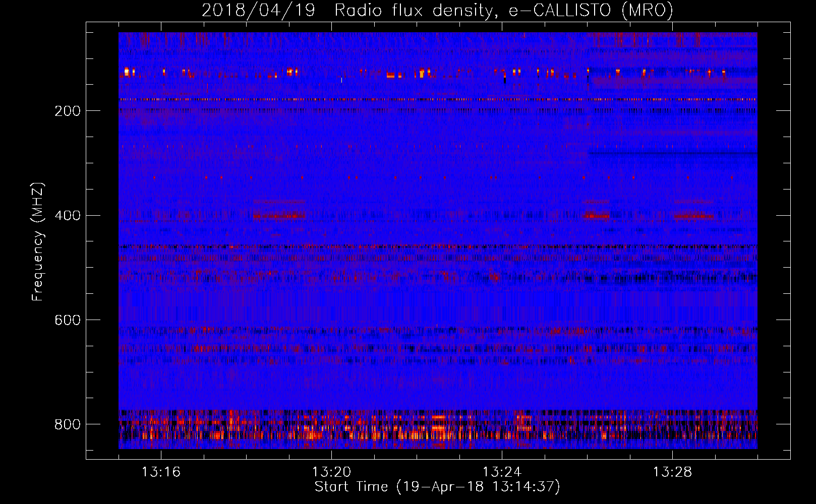Screen dimensions: 816x504
Task: Click the 'Start Time (19-Apr-18 13:14:37)' label
Action: [x=437, y=487]
